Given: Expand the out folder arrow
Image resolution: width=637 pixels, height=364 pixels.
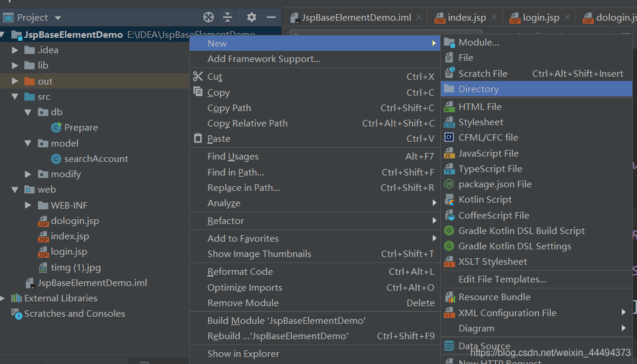Looking at the screenshot, I should coord(15,81).
